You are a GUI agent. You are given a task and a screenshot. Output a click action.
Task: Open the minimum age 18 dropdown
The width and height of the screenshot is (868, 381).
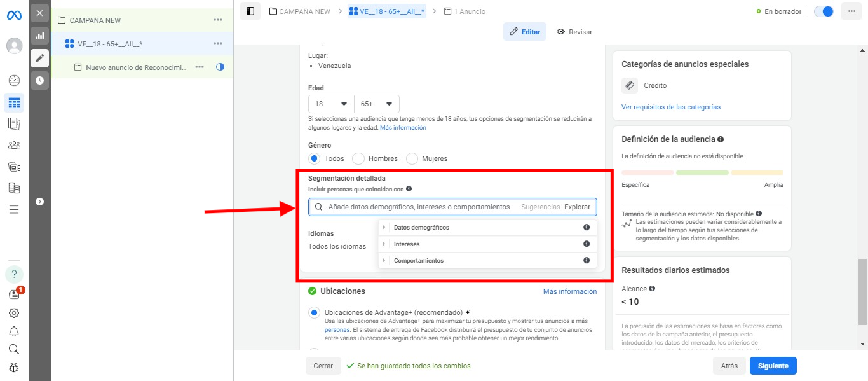(x=331, y=104)
